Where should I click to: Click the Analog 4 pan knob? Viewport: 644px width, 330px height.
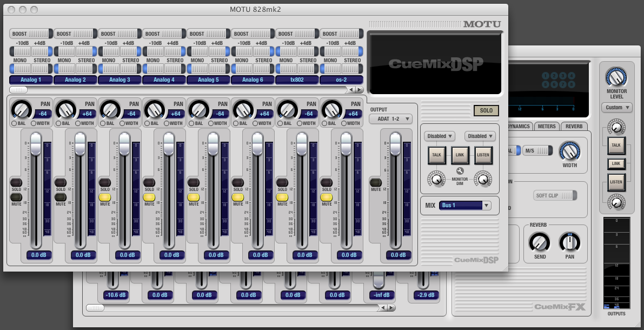click(155, 110)
